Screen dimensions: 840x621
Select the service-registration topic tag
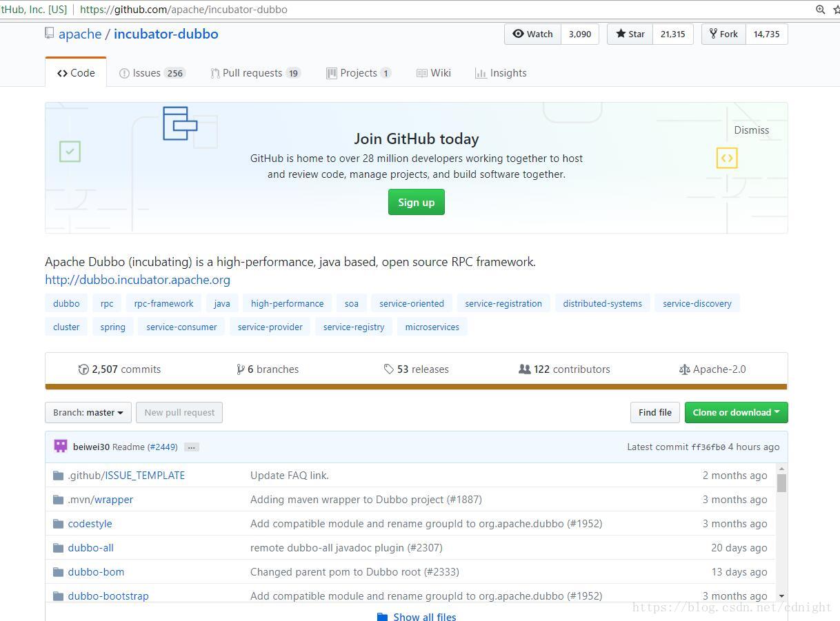tap(503, 303)
